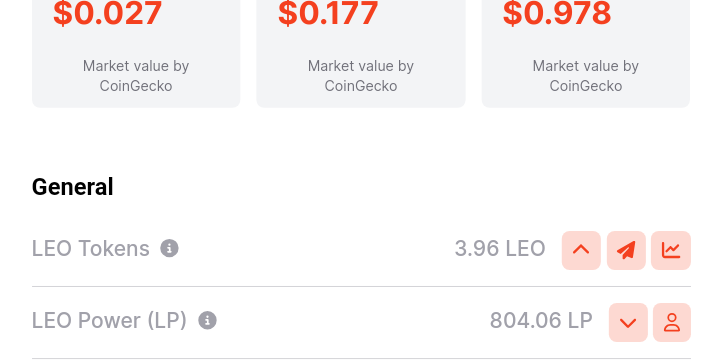The image size is (722, 364).
Task: Click CoinGecko text under the $0.027 price
Action: pos(136,86)
